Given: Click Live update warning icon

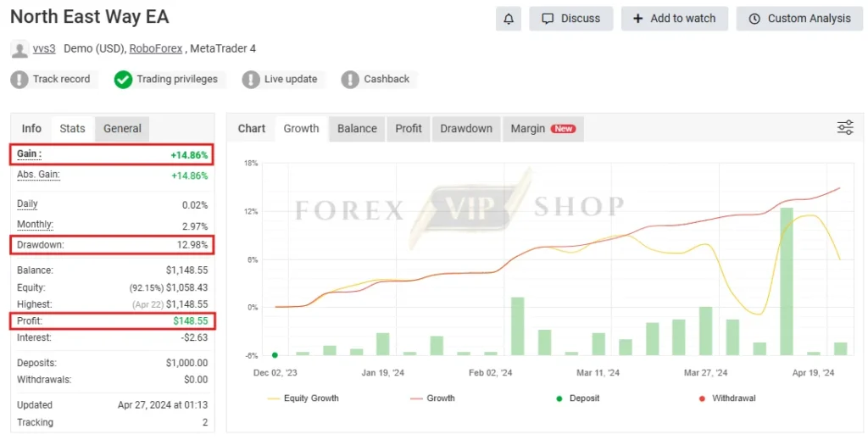Looking at the screenshot, I should pos(251,79).
